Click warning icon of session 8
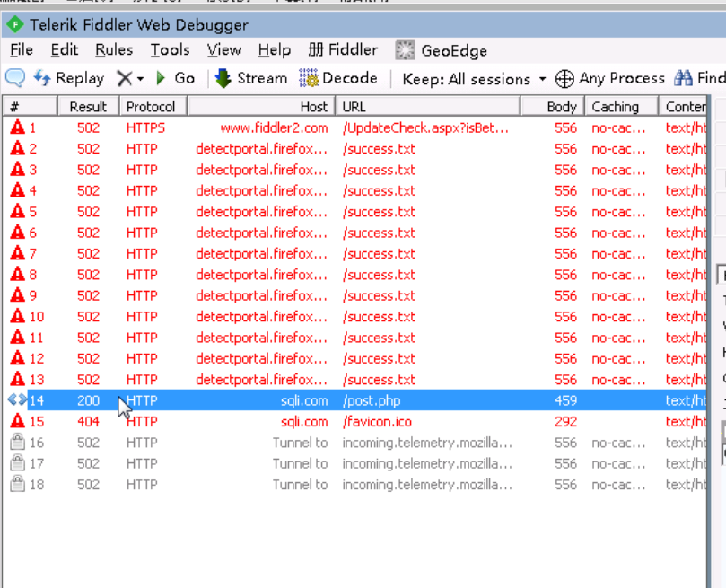 coord(18,274)
